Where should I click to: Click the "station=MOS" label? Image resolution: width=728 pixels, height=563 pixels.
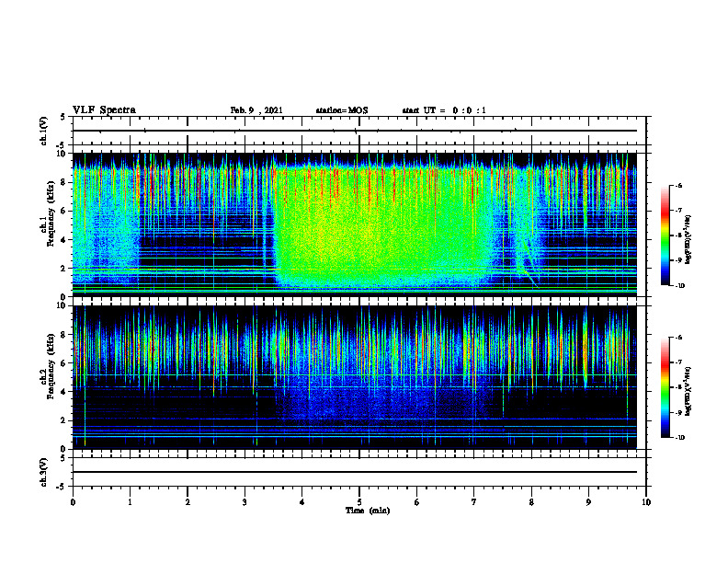342,110
